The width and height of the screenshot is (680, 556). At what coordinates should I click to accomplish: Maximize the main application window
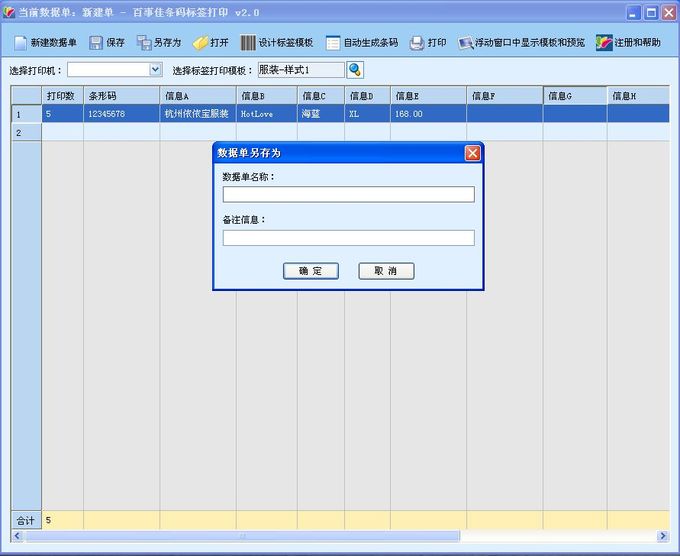(x=651, y=13)
